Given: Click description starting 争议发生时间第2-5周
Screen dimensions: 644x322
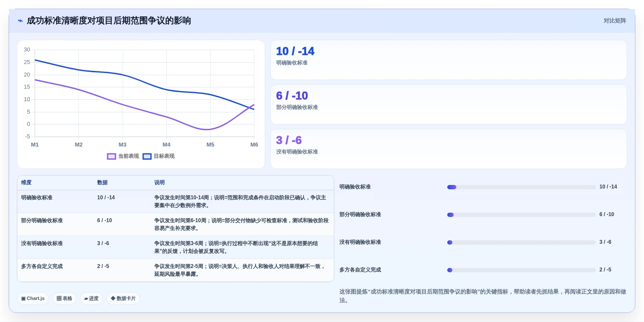Looking at the screenshot, I should 240,270.
